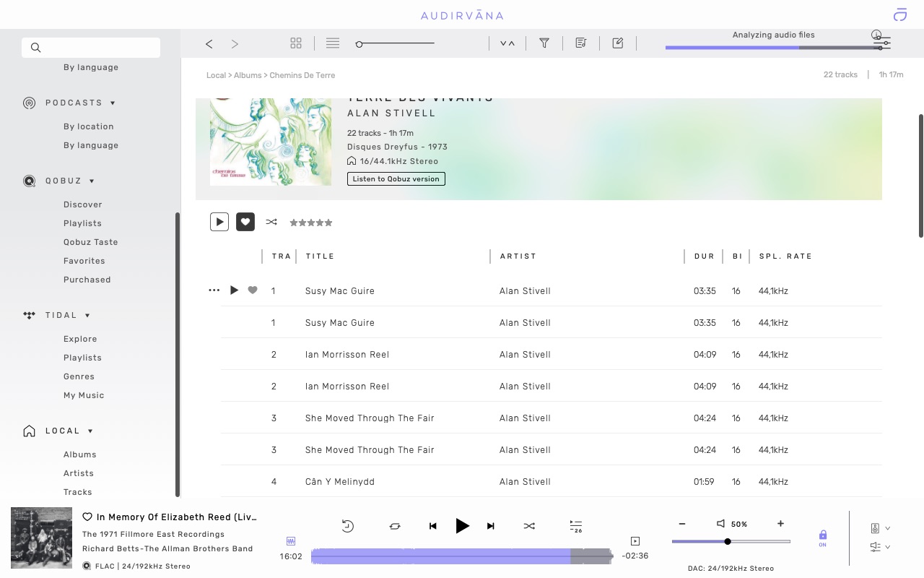Open Qobuz Taste
This screenshot has width=924, height=578.
tap(91, 242)
